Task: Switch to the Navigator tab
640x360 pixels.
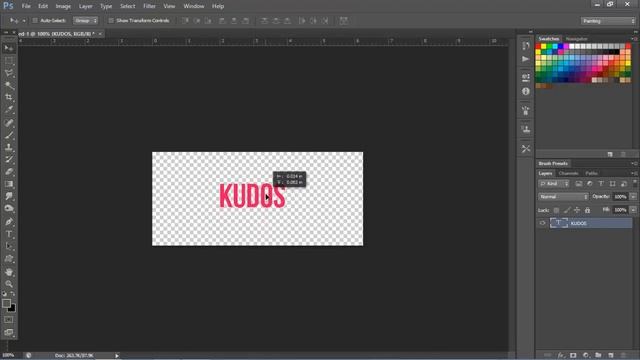Action: (576, 39)
